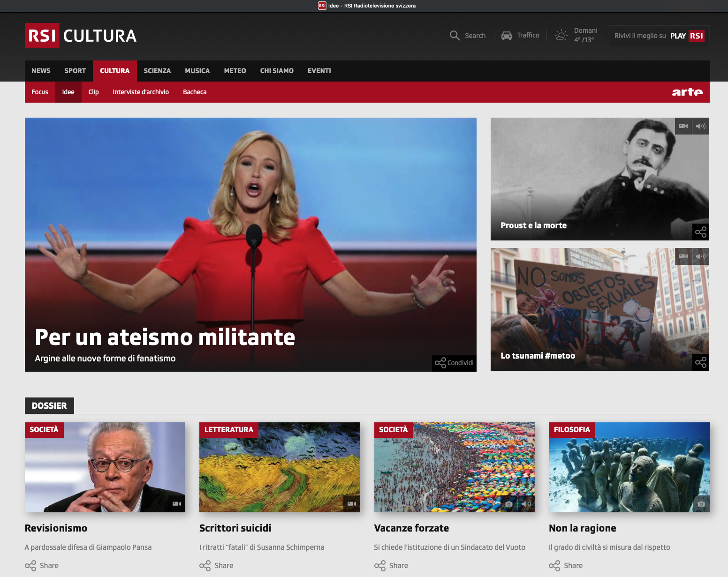
Task: Click the weather icon next to Domani forecast
Action: pos(561,35)
